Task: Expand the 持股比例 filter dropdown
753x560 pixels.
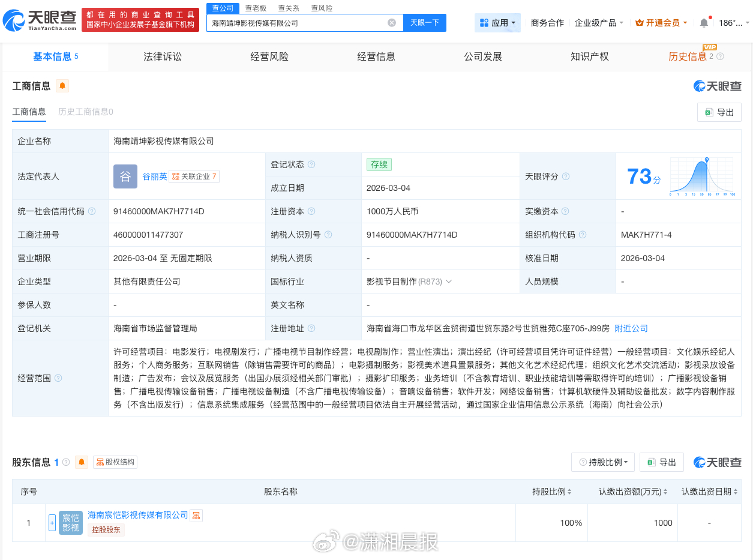Action: pyautogui.click(x=602, y=462)
